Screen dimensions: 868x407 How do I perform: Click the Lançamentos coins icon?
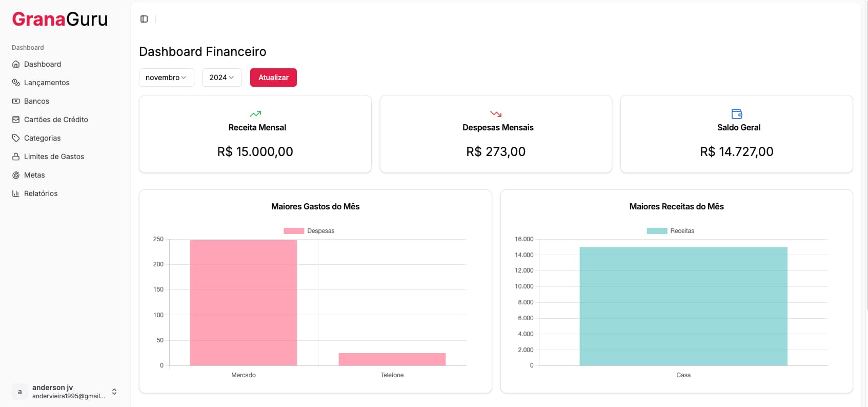(16, 83)
